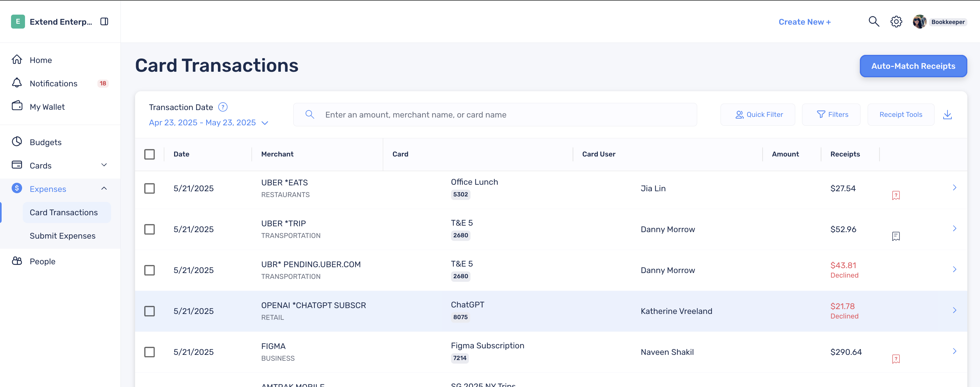Open UBER *EATS transaction details arrow

(x=955, y=187)
